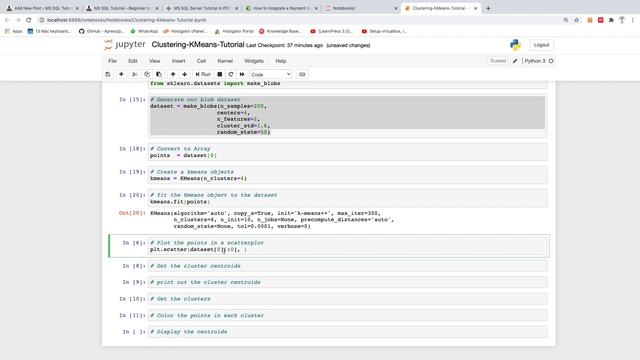Click the Logout button
Screen dimensions: 640x360
click(x=541, y=45)
